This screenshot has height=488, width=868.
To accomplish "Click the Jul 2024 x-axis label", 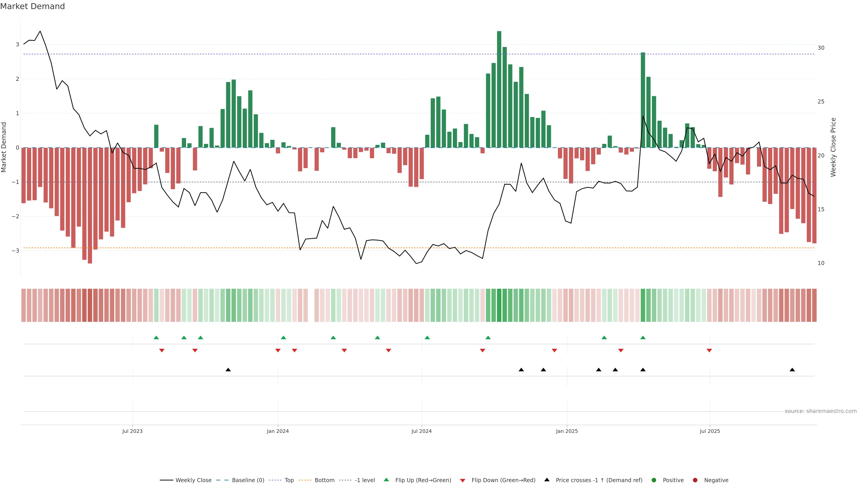I will pyautogui.click(x=421, y=431).
